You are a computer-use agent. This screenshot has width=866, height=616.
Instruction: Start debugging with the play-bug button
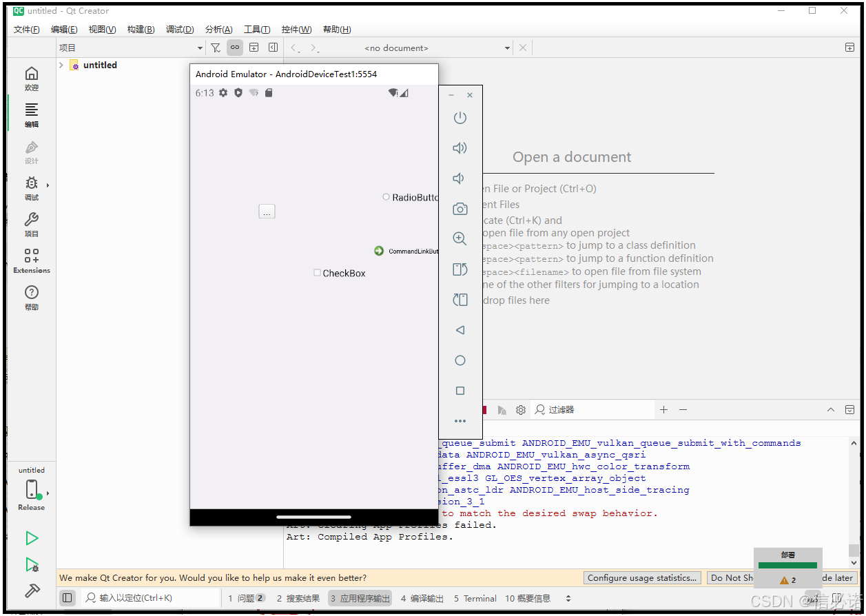pyautogui.click(x=32, y=565)
